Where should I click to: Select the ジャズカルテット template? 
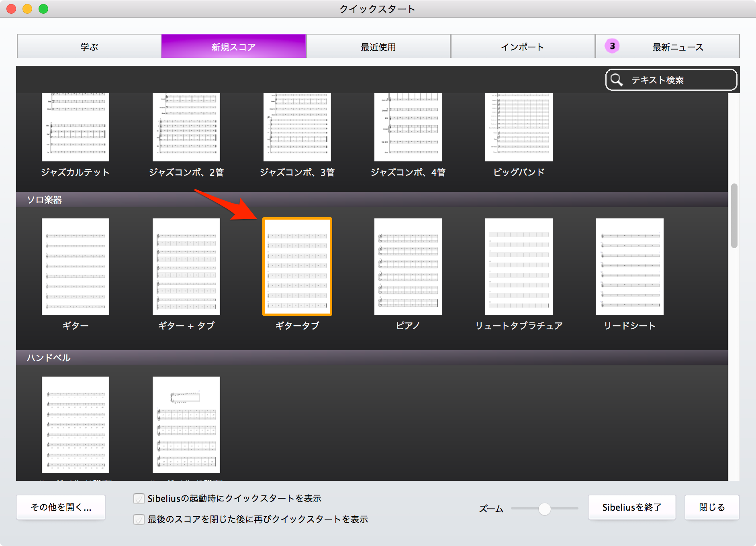click(x=76, y=127)
